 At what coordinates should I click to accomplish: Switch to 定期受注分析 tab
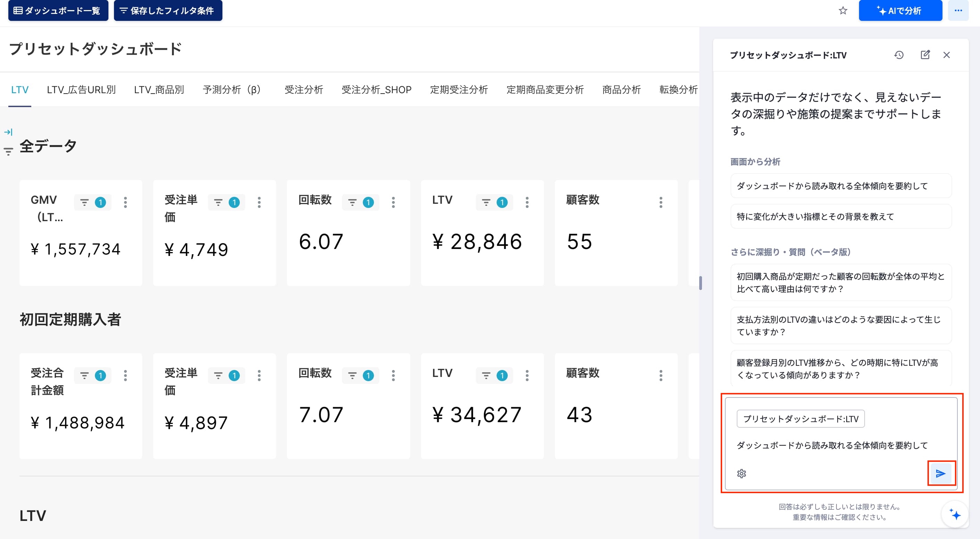click(459, 90)
